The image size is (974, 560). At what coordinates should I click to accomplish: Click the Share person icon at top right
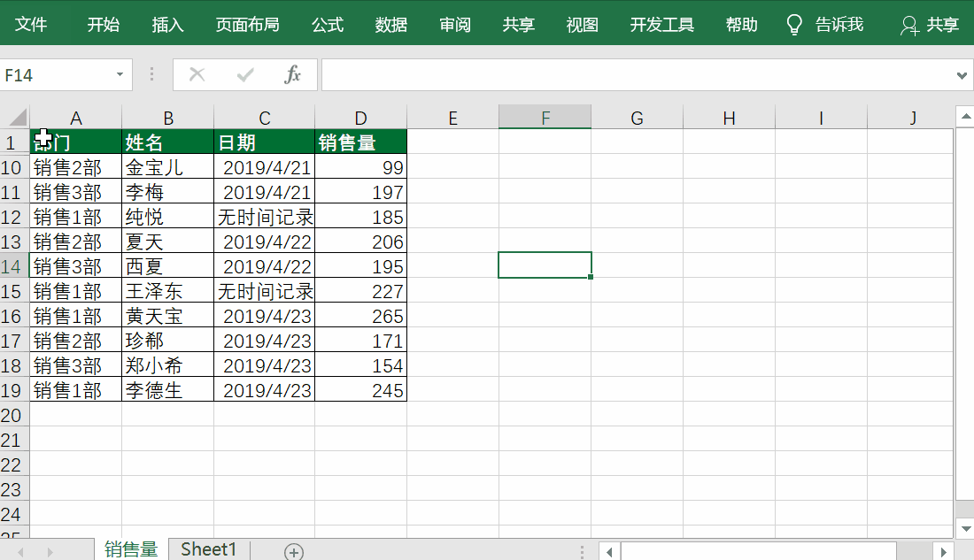[909, 25]
